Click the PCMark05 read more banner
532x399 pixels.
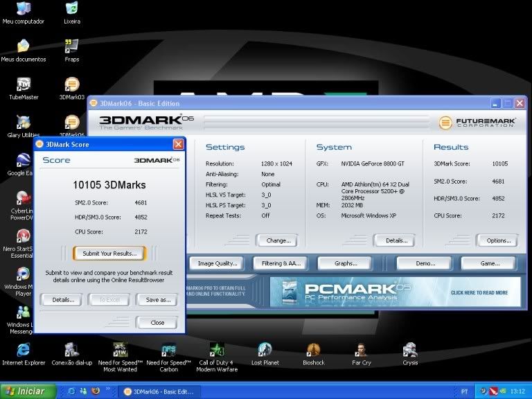396,292
